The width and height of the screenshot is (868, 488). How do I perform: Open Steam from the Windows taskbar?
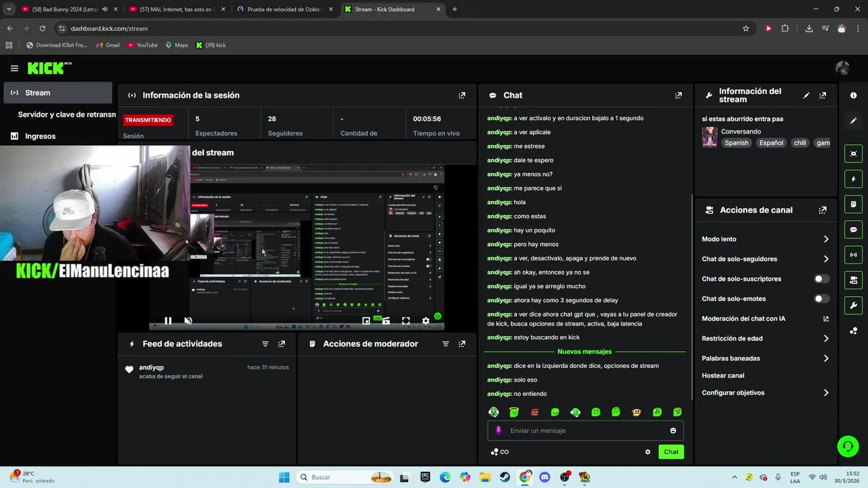505,477
